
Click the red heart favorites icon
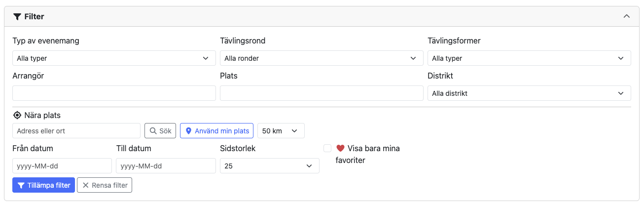click(x=340, y=148)
